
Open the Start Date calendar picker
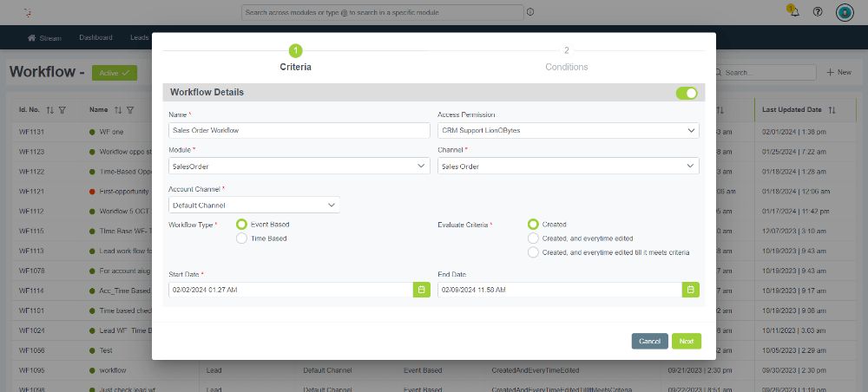click(421, 290)
